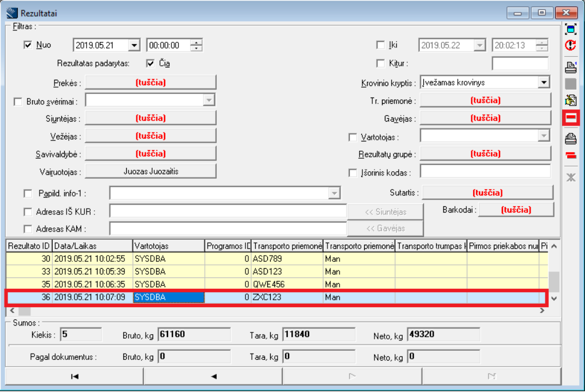This screenshot has height=392, width=585.
Task: Click the red refresh icon
Action: point(571,46)
